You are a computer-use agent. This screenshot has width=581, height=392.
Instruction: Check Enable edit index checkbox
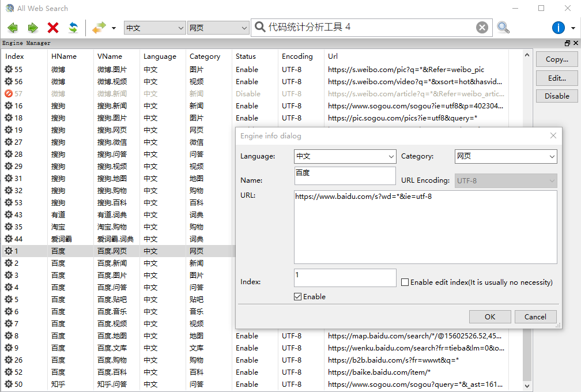click(x=405, y=282)
